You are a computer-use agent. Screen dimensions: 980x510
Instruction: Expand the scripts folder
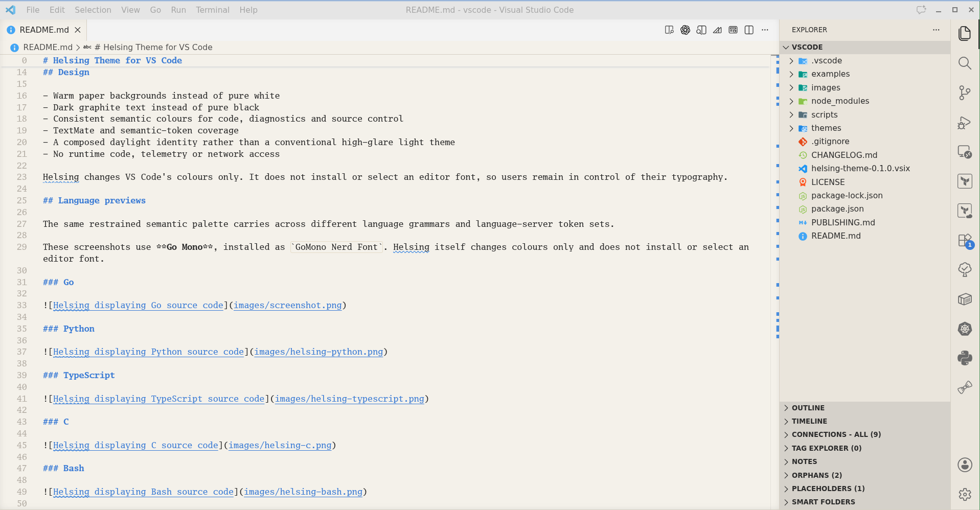tap(865, 114)
